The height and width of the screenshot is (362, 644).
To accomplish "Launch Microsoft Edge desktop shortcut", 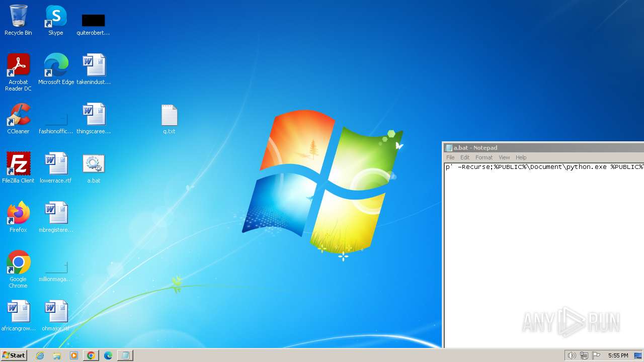I will [x=56, y=69].
